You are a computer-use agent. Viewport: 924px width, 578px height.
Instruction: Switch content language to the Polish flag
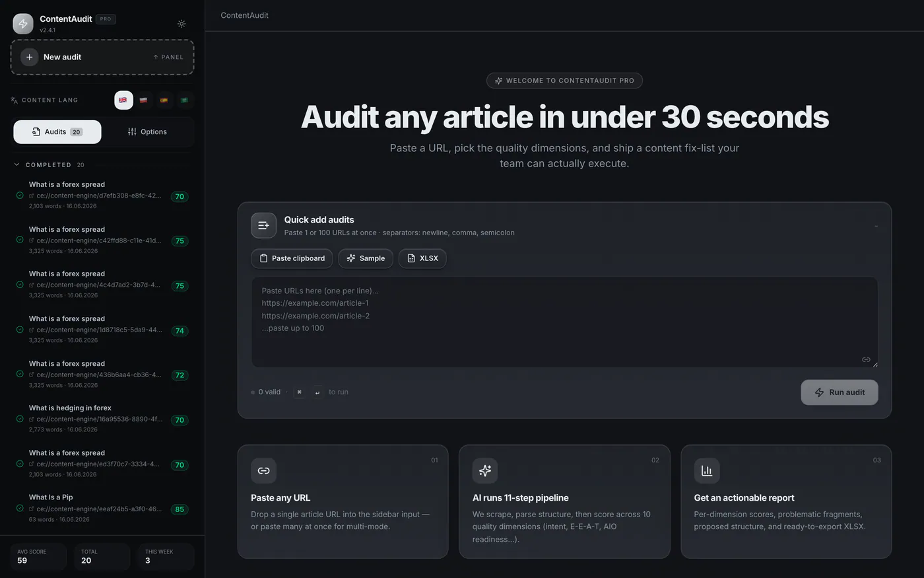(143, 100)
